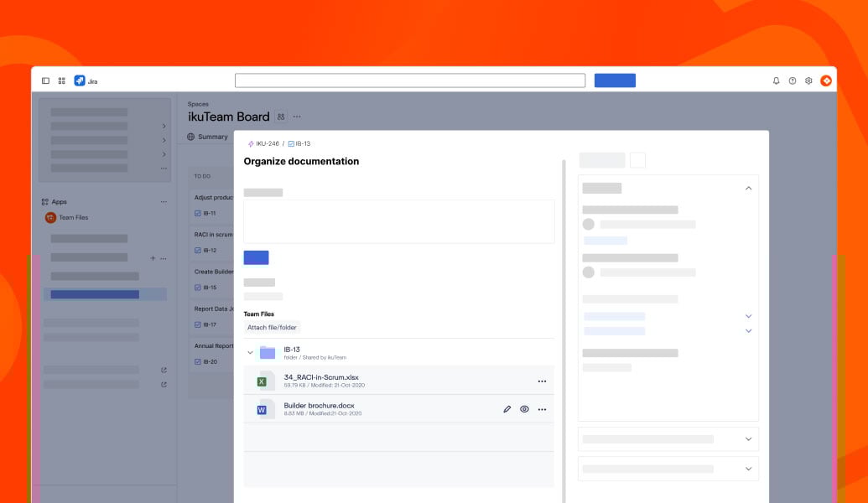Open breadcrumb link IKU-246
The image size is (868, 503).
[x=267, y=143]
